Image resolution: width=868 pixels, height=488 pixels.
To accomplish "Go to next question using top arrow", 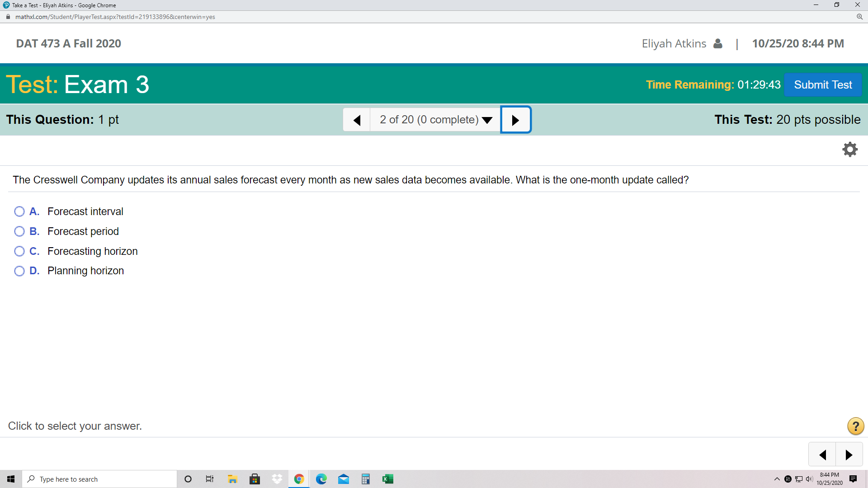I will [515, 120].
